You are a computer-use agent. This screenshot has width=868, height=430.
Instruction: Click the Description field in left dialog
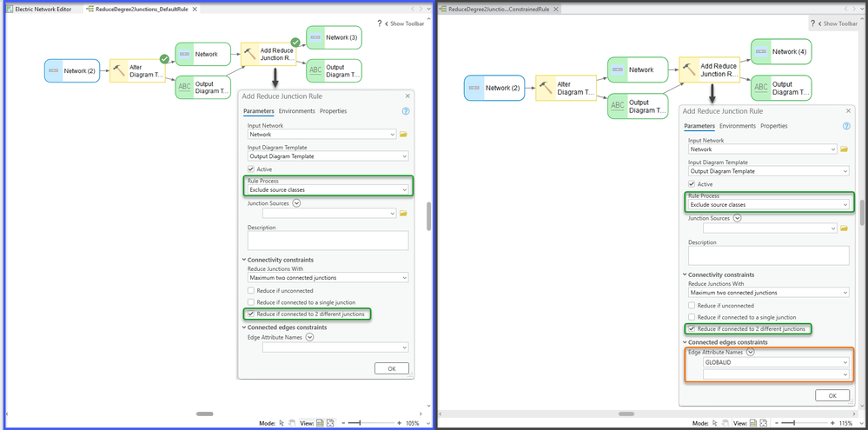[x=328, y=241]
